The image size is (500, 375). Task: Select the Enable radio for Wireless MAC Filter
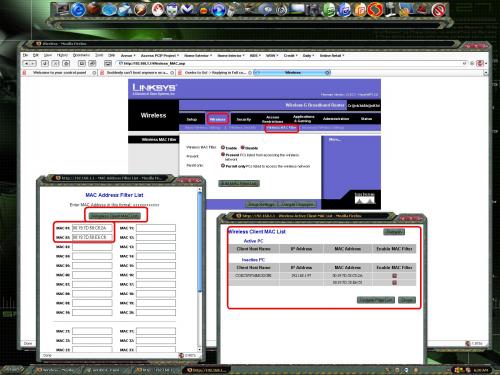223,147
